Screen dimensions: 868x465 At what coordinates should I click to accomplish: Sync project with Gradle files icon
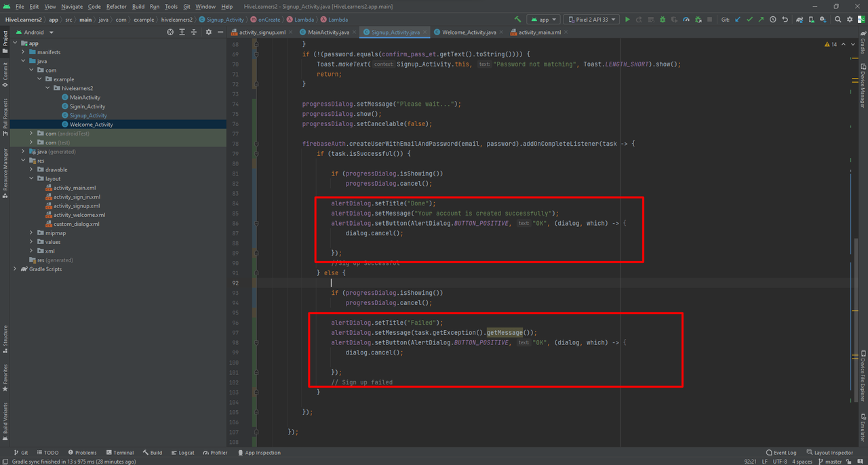(801, 20)
